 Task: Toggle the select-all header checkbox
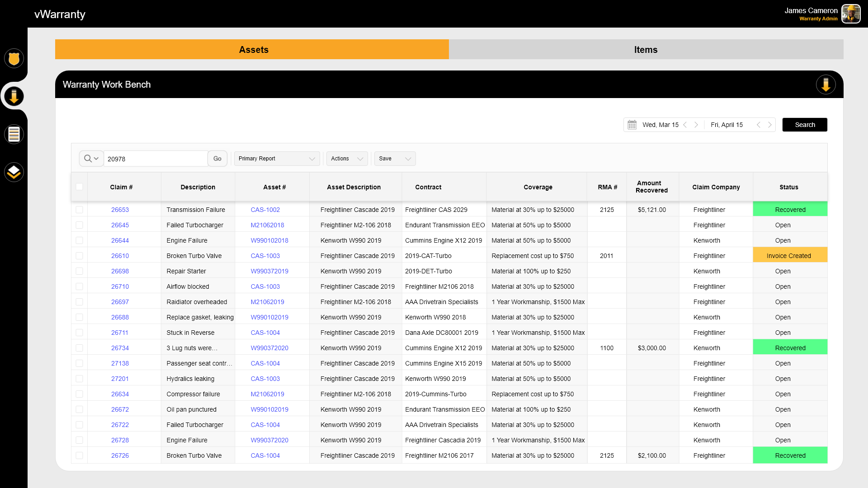80,187
